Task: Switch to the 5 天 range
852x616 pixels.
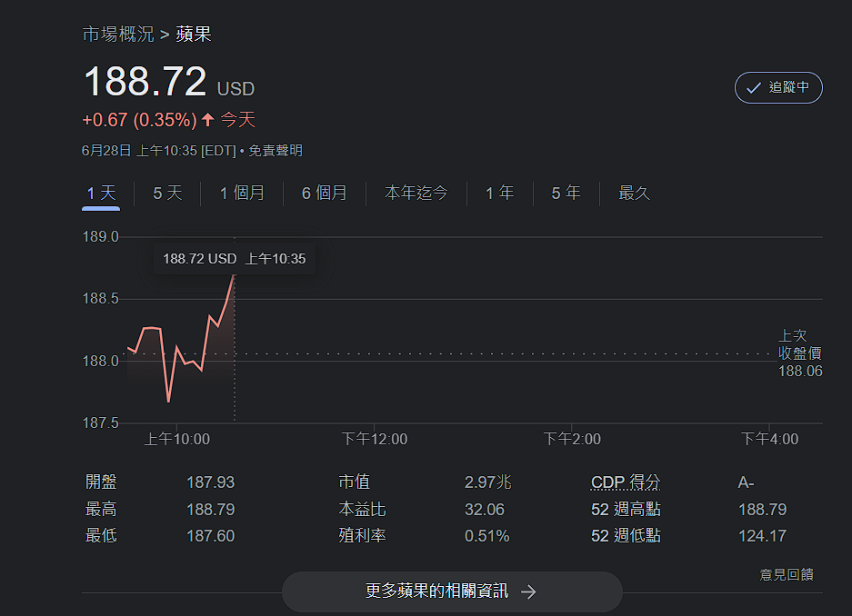Action: tap(167, 193)
